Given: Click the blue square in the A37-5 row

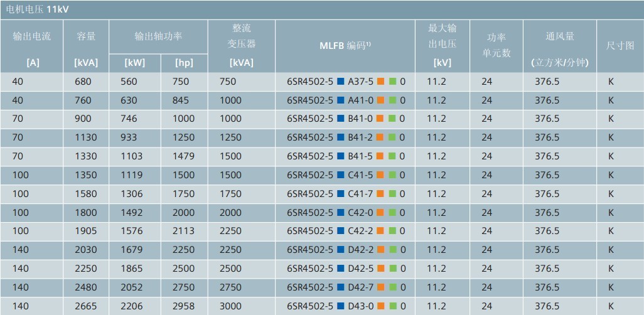Looking at the screenshot, I should [x=340, y=82].
